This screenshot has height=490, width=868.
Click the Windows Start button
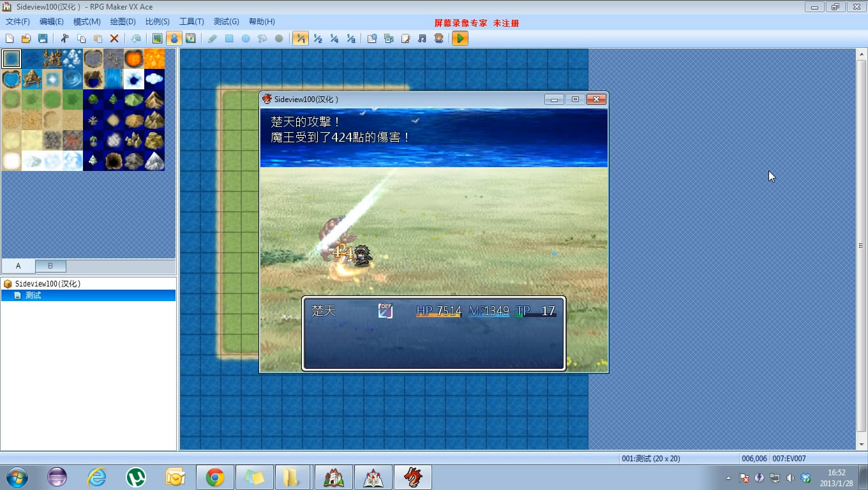[x=16, y=477]
